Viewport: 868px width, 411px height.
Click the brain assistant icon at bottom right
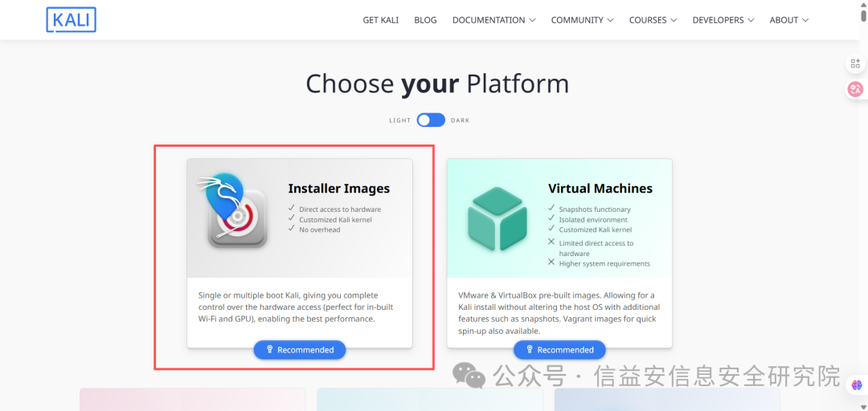tap(857, 385)
